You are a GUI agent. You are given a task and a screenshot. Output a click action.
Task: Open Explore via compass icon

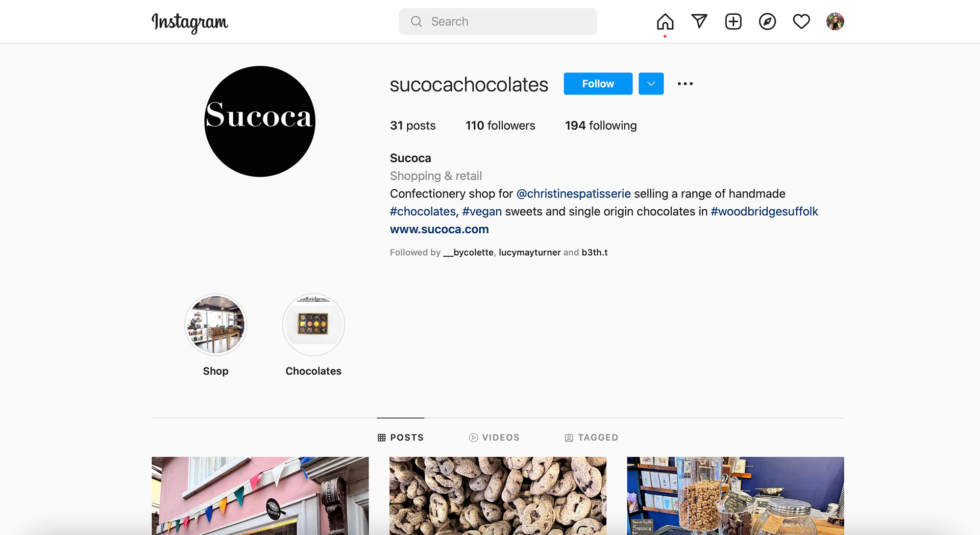pyautogui.click(x=767, y=21)
